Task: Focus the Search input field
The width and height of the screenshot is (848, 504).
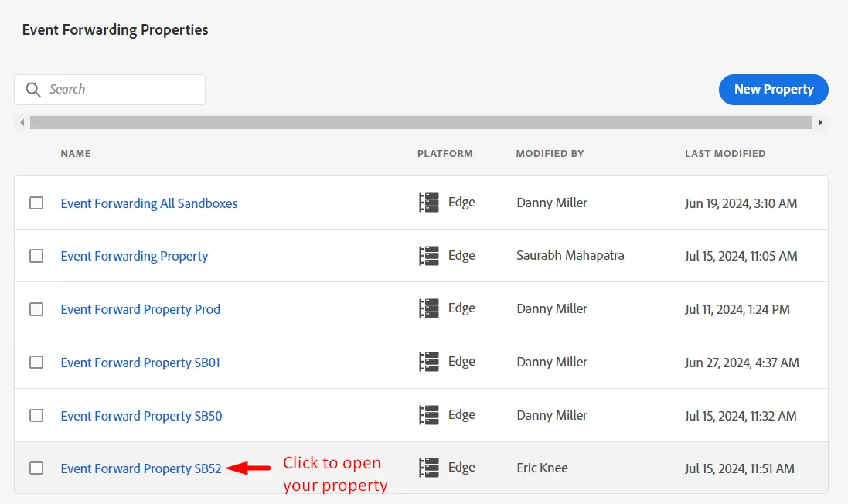Action: tap(110, 90)
